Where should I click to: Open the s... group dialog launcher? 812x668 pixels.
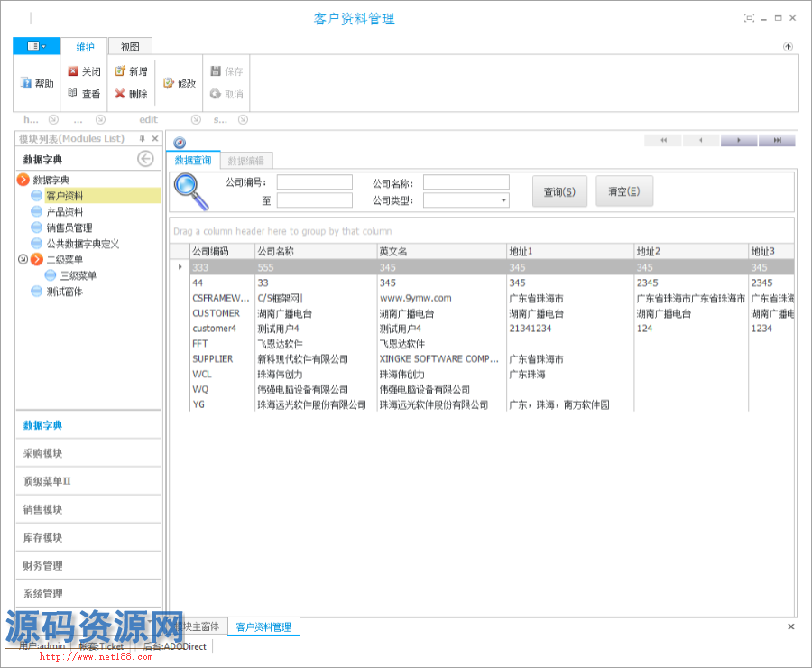(243, 120)
